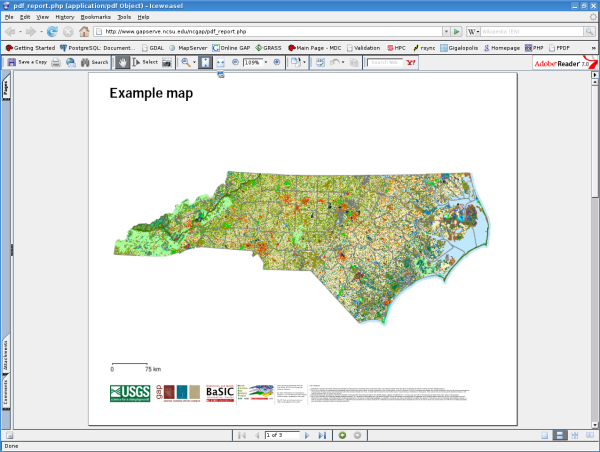Click the green Go arrow button
Viewport: 600px width, 452px height.
click(x=457, y=32)
